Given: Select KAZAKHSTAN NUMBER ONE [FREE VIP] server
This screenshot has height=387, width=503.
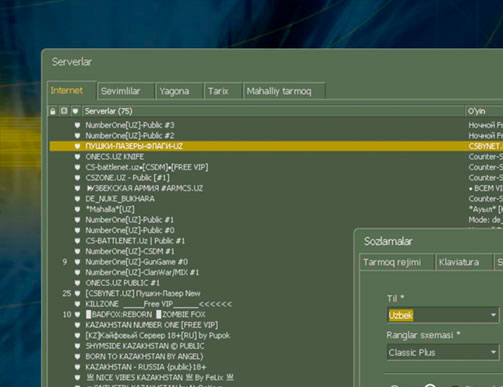Looking at the screenshot, I should point(152,325).
